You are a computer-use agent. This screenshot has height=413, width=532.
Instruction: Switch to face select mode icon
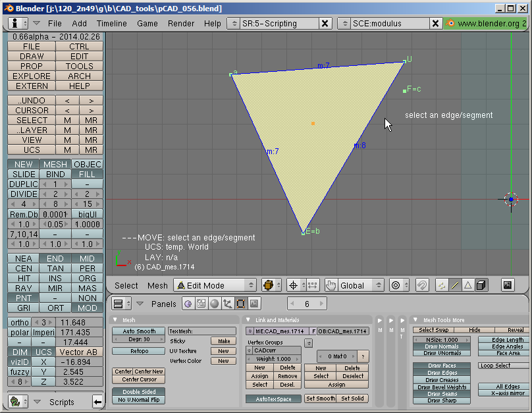coord(468,285)
